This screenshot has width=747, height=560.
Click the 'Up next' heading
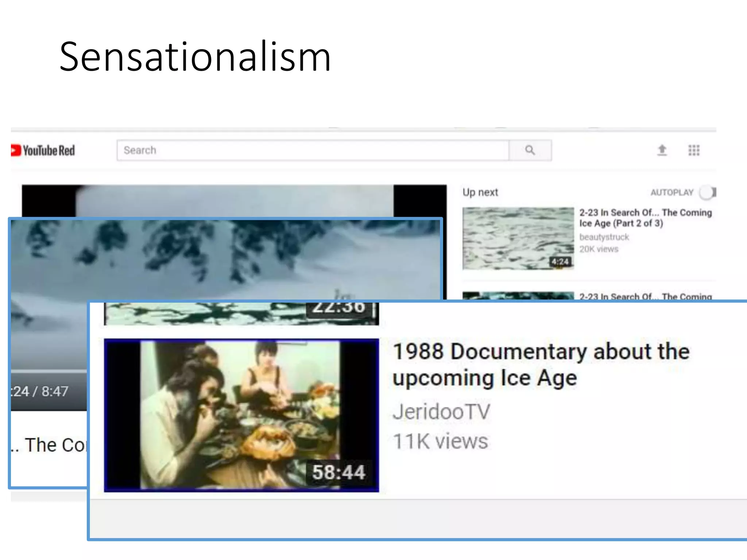pos(480,192)
